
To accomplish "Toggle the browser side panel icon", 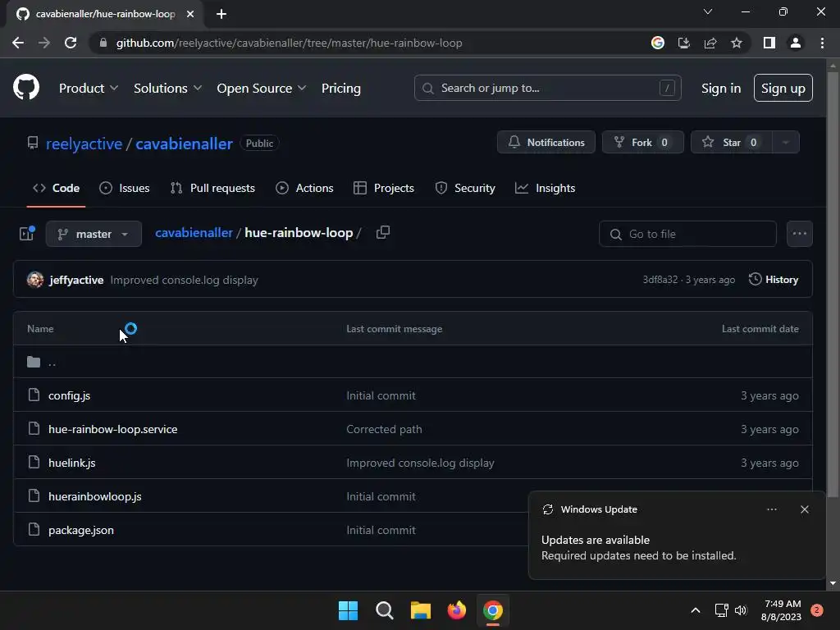I will tap(769, 43).
